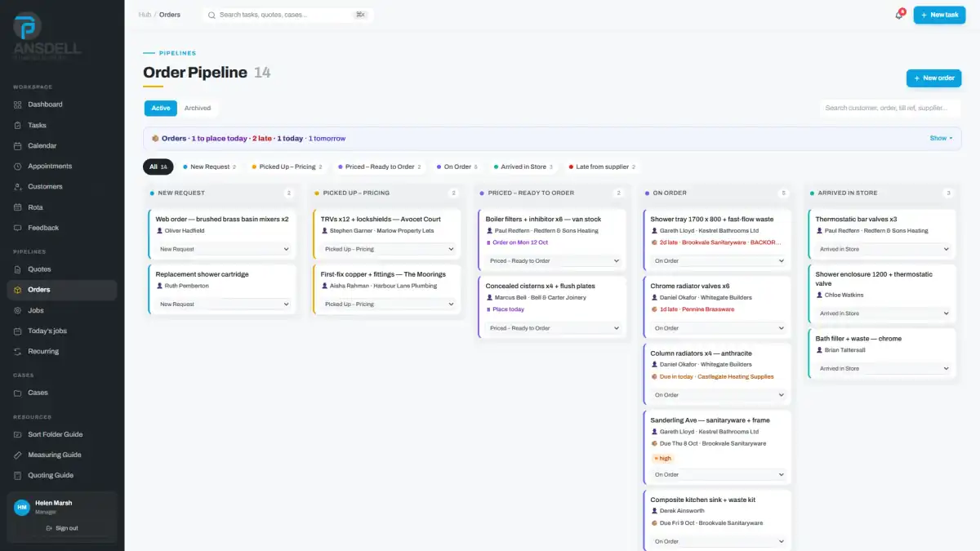
Task: Open status dropdown on Boiler filters card
Action: (x=553, y=261)
